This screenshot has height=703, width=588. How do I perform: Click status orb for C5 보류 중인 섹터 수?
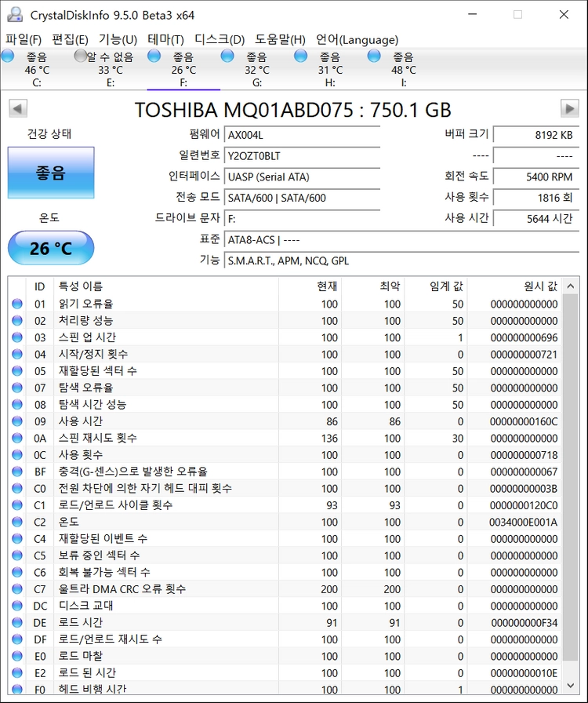coord(17,555)
